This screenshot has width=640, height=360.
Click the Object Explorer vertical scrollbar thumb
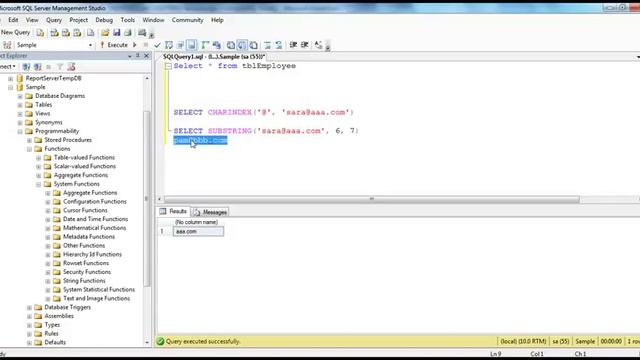pos(147,198)
